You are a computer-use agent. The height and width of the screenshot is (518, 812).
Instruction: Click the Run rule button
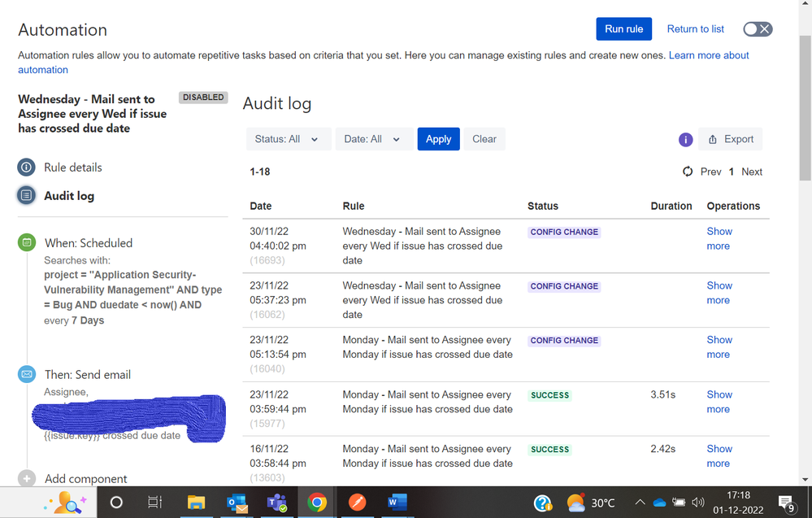[623, 29]
